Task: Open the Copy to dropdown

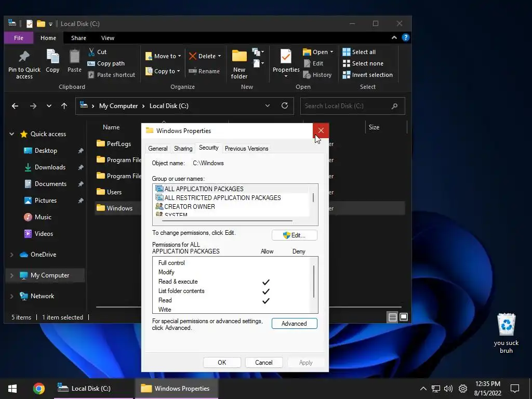Action: 163,71
